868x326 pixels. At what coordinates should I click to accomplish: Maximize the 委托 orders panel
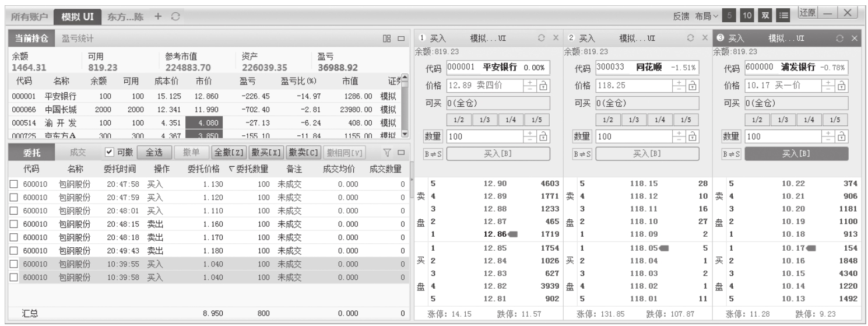click(401, 153)
